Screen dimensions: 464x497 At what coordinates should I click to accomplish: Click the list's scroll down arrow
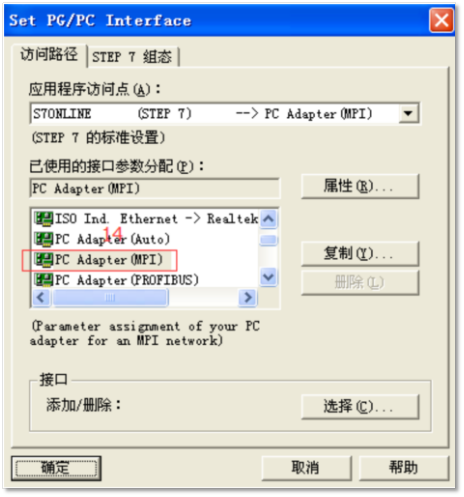point(269,277)
